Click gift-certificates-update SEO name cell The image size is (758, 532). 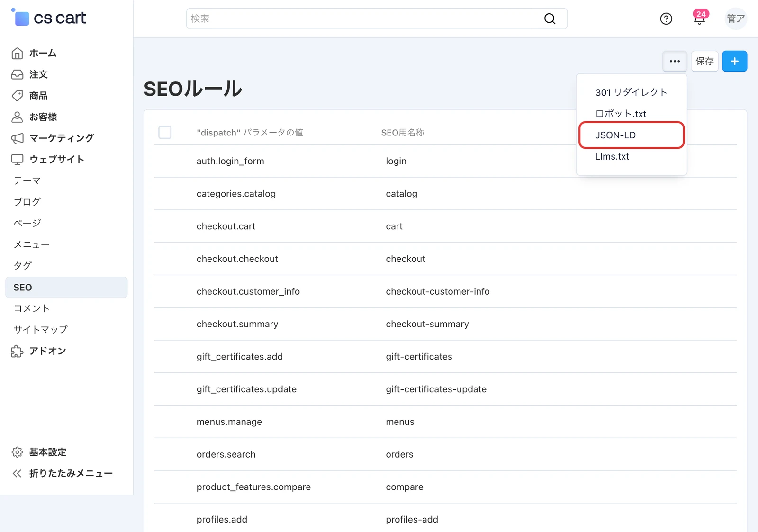(x=436, y=389)
